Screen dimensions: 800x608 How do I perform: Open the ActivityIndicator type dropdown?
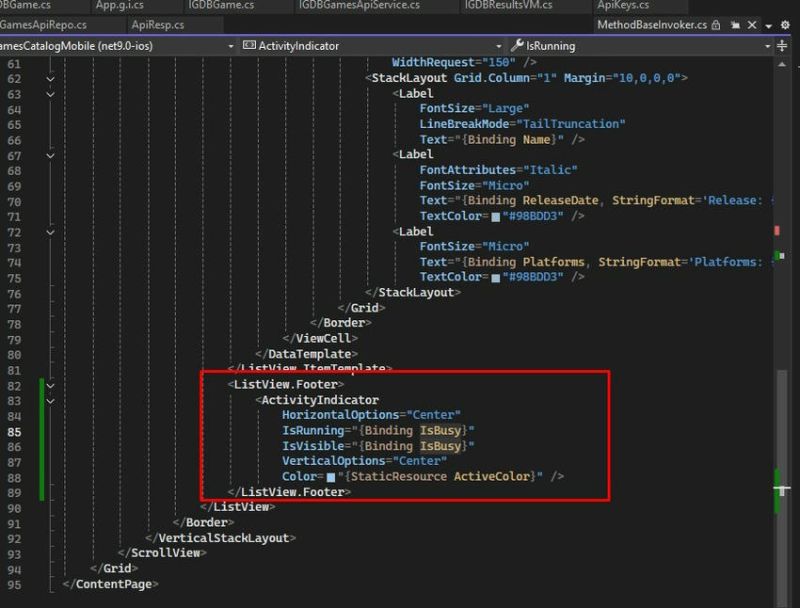pyautogui.click(x=498, y=46)
